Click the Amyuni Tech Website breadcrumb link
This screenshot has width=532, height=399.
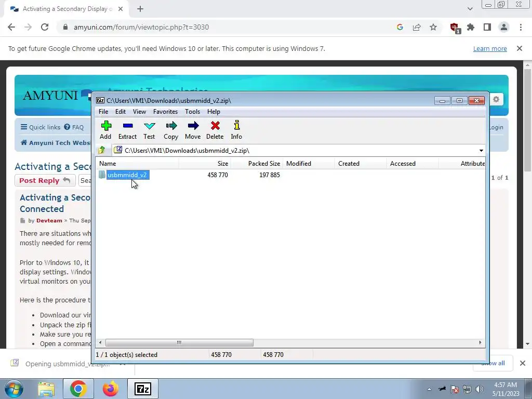point(56,143)
